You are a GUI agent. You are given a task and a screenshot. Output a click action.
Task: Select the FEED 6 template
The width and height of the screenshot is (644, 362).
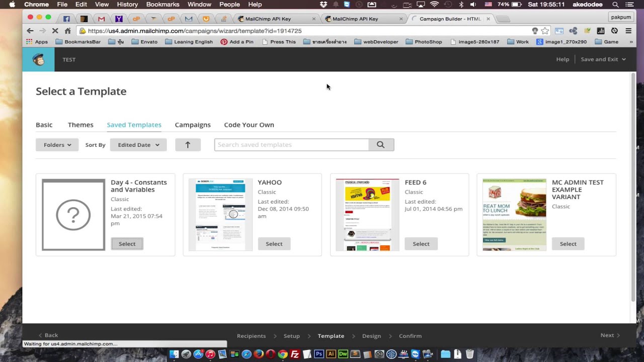point(421,244)
